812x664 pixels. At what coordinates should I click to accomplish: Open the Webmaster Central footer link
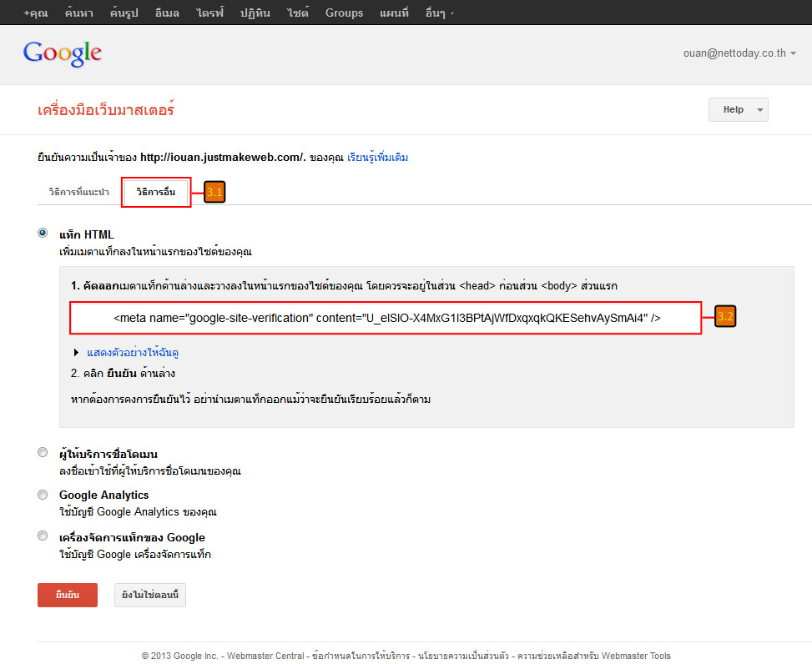click(x=265, y=656)
